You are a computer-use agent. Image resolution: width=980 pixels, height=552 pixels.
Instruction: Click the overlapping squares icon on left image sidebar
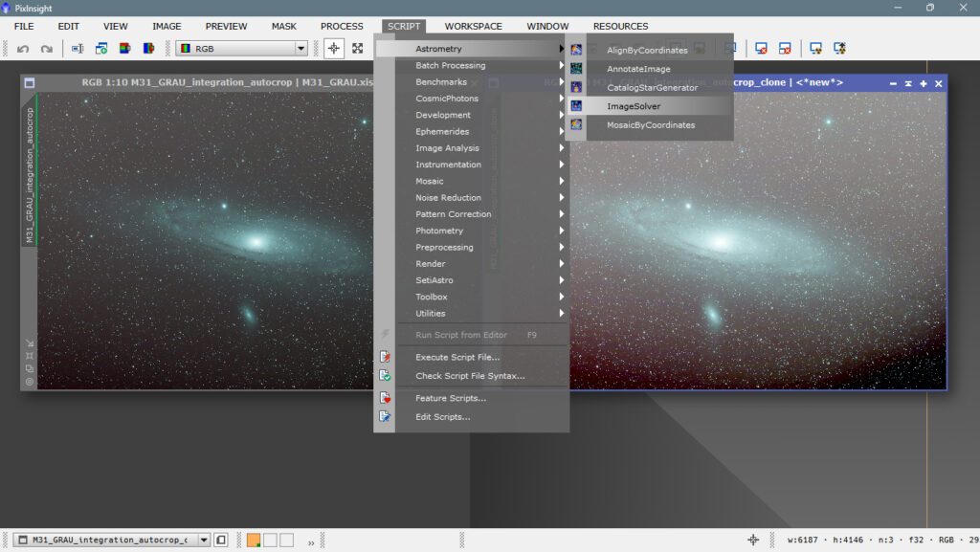click(30, 368)
